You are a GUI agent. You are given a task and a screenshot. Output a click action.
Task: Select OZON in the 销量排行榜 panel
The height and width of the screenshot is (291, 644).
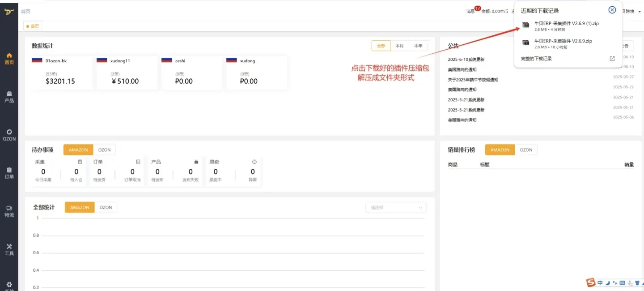click(526, 150)
